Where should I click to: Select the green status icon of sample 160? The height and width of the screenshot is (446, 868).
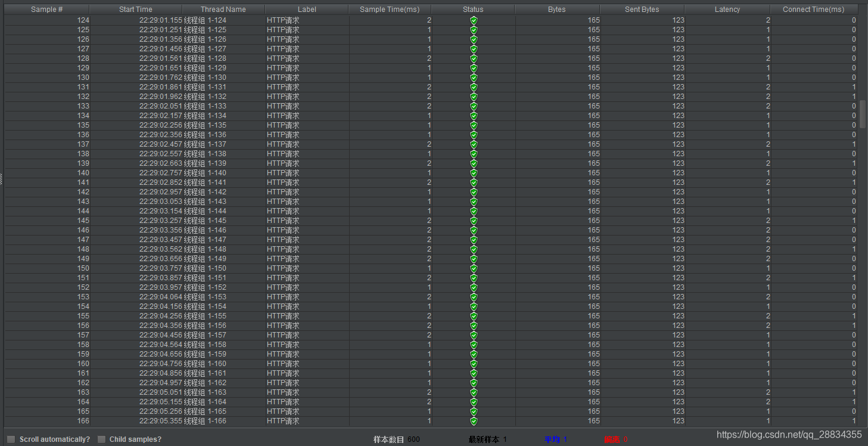coord(474,364)
